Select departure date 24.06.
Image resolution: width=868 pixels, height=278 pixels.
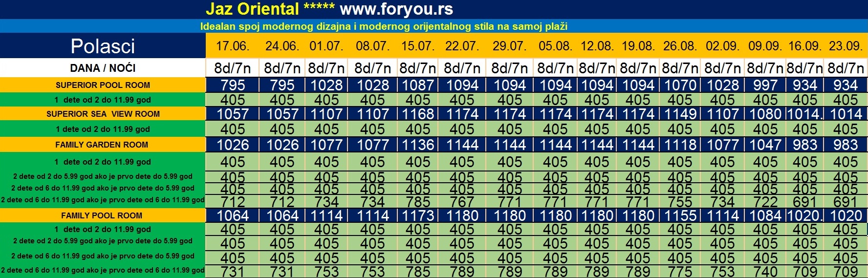coord(282,46)
